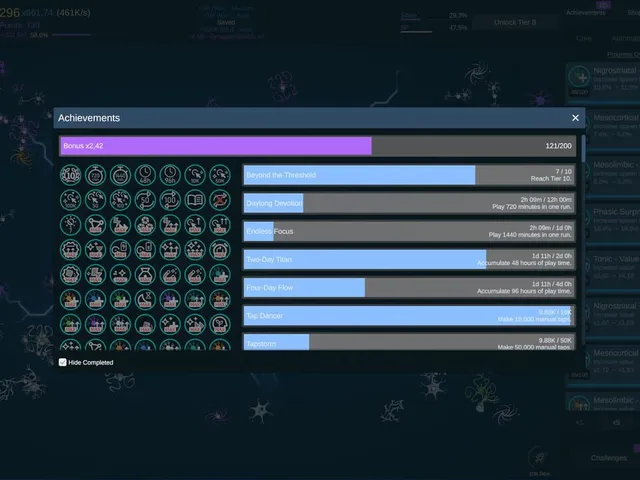The height and width of the screenshot is (480, 640).
Task: Click the 48h clock achievement icon
Action: pyautogui.click(x=145, y=175)
